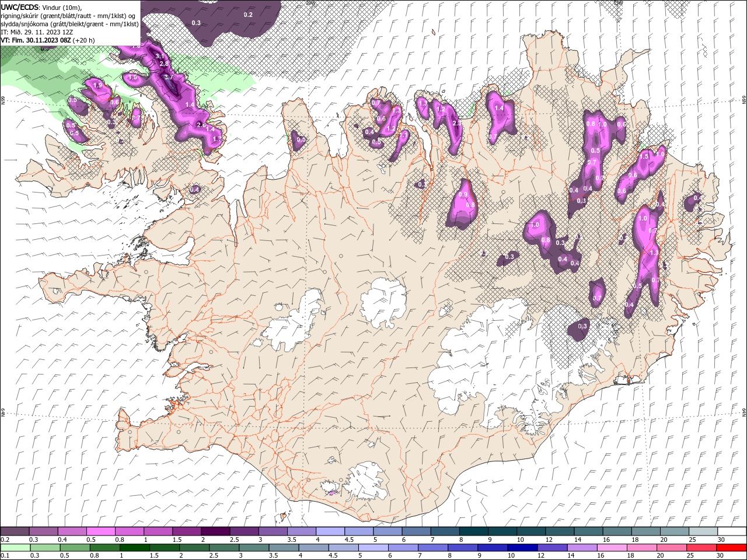Select the top-row pale gray swatch starting at 25
This screenshot has width=747, height=560.
703,531
